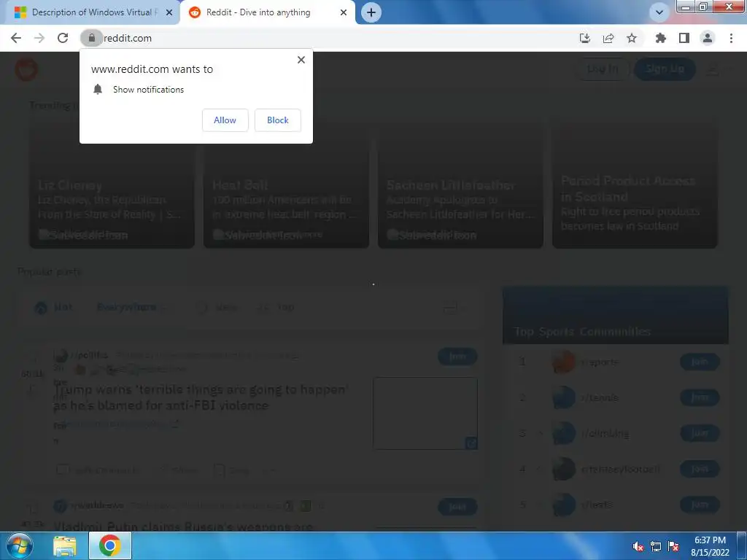Open the Trump post link thumbnail

pyautogui.click(x=425, y=413)
